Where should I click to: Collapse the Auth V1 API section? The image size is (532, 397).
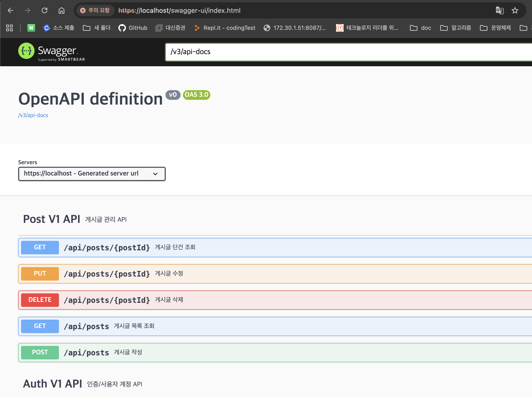tap(53, 384)
